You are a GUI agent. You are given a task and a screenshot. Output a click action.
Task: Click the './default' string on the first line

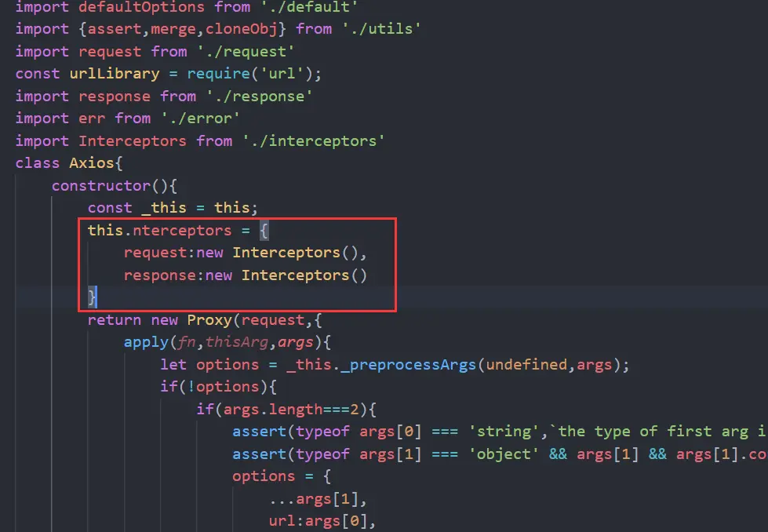pos(309,7)
